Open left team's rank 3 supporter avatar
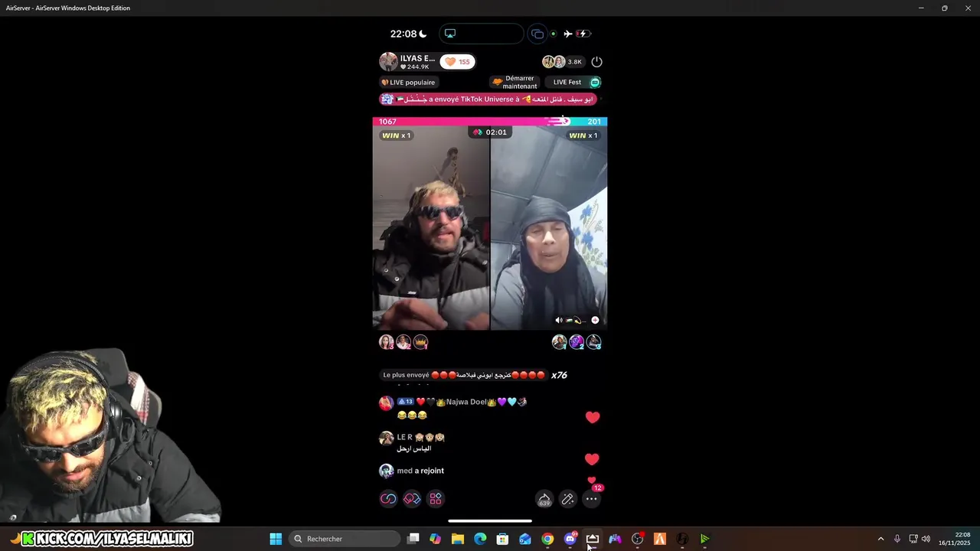 387,342
